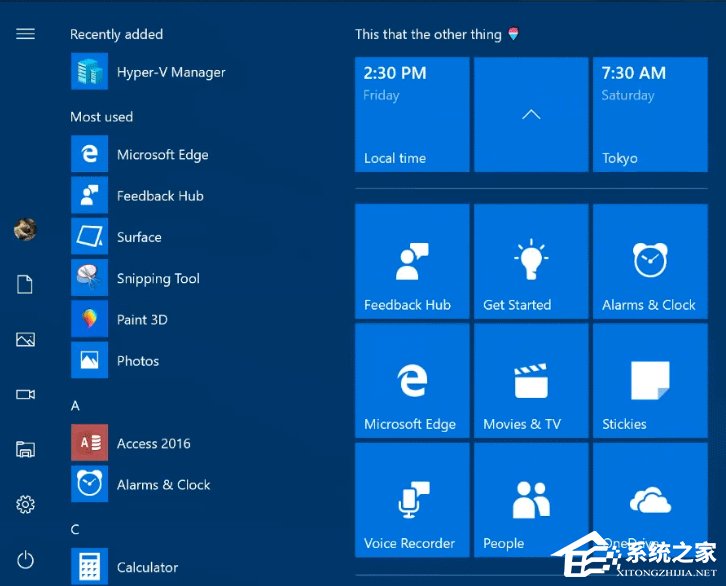Open Documents from the sidebar icon
This screenshot has width=726, height=586.
pos(25,284)
